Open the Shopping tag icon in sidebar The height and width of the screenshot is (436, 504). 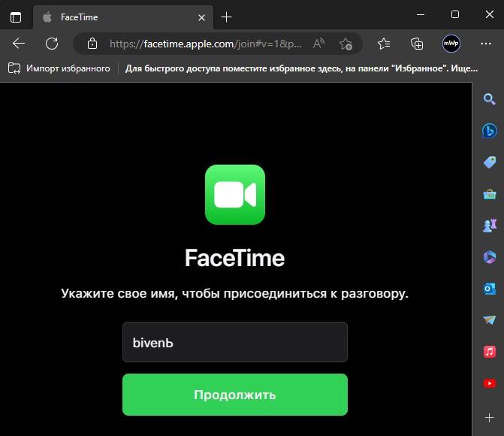(x=489, y=162)
